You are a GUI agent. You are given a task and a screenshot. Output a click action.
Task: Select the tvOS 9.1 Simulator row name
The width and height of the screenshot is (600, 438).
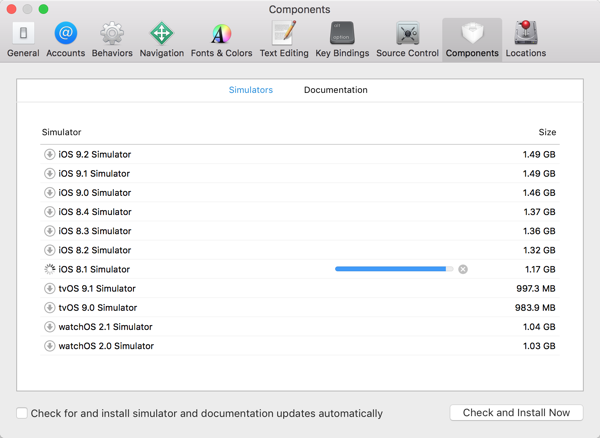click(x=97, y=288)
